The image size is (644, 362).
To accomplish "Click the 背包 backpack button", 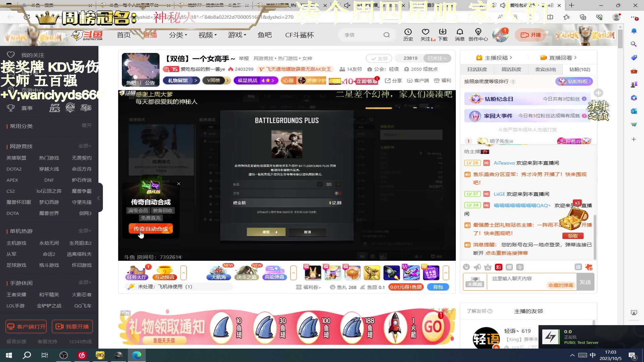I will click(438, 287).
